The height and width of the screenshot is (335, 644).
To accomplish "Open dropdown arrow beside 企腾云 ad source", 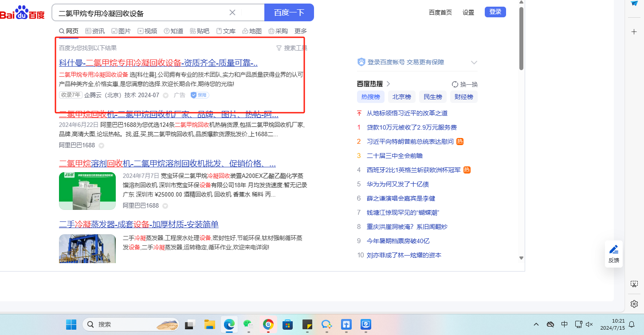I will click(x=165, y=95).
